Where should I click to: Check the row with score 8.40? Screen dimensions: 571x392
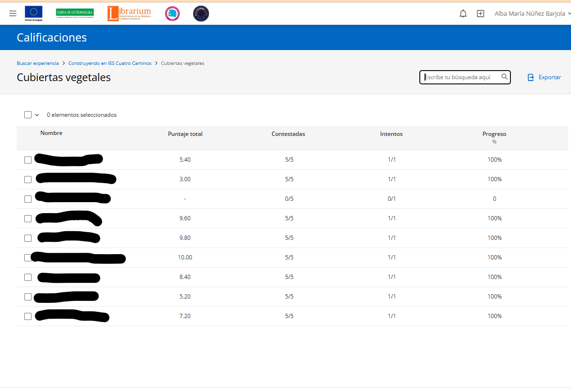click(28, 278)
